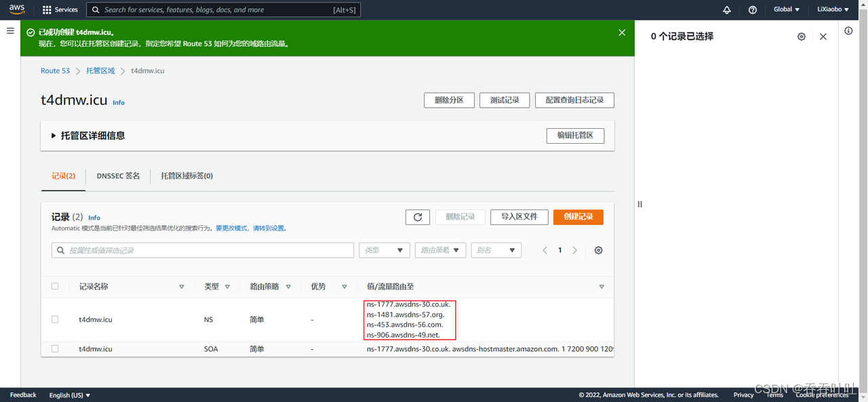Click SOA record name t4dmw.icu
Viewport: 868px width, 402px height.
point(96,348)
